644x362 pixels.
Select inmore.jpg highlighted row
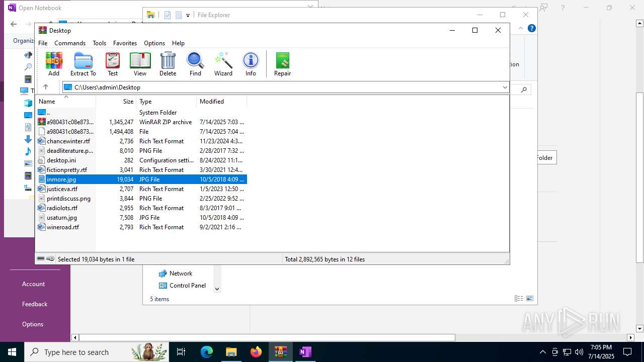point(141,179)
